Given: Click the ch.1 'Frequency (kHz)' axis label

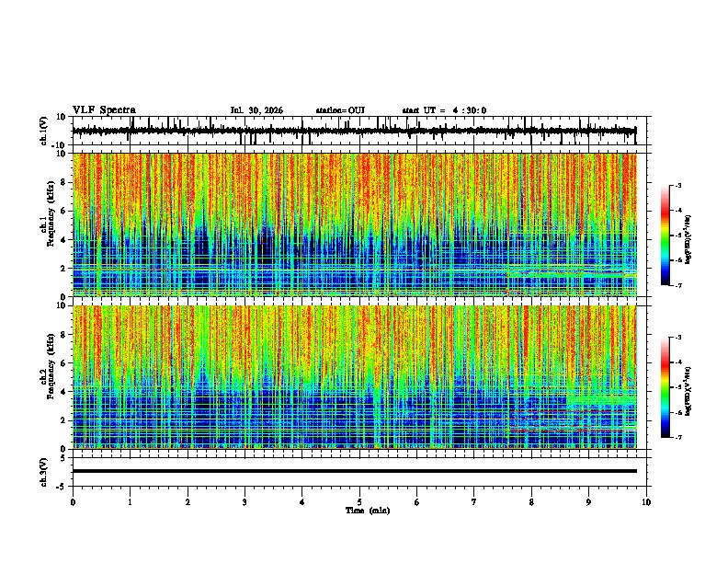Looking at the screenshot, I should click(51, 214).
